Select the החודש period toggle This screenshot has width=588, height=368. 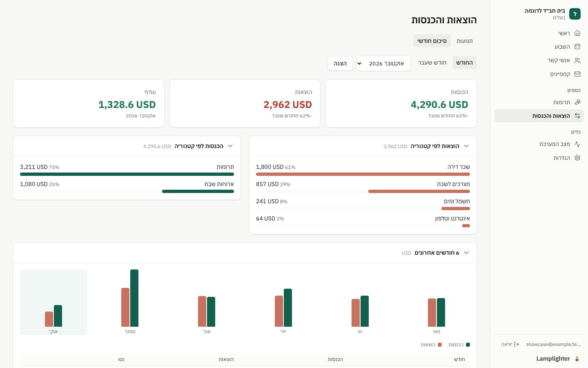[464, 63]
